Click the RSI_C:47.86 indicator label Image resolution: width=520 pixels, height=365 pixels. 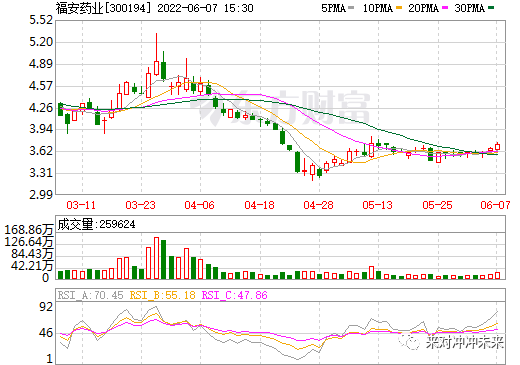235,295
